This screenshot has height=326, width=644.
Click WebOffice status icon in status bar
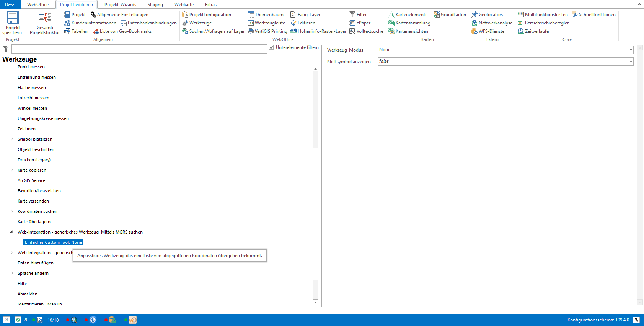(x=133, y=320)
